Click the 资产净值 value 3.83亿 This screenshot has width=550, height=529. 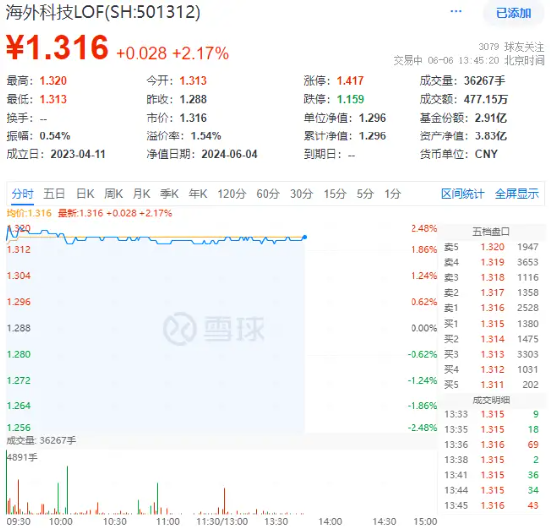pyautogui.click(x=491, y=136)
